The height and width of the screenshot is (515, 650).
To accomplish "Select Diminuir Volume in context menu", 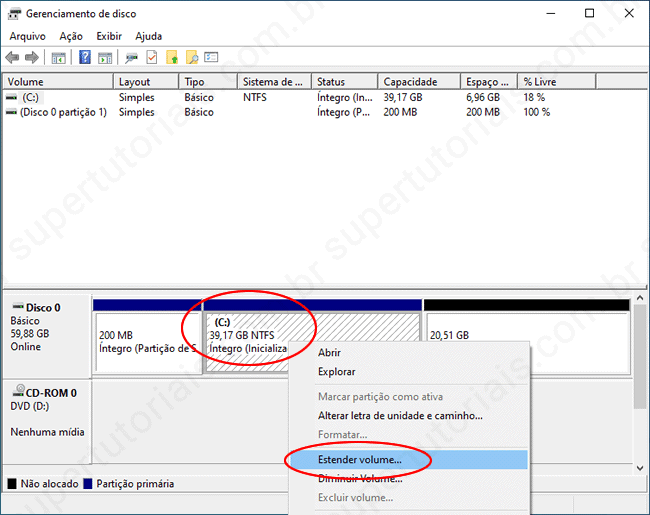I will click(408, 479).
